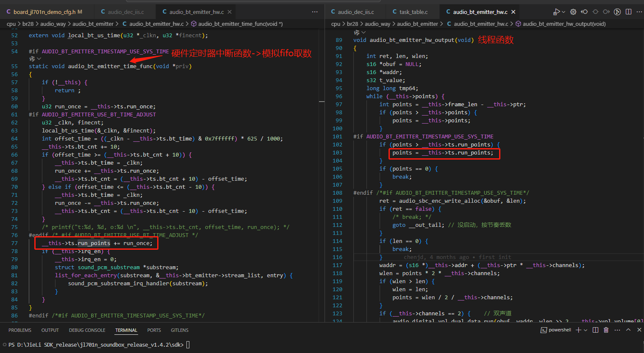The height and width of the screenshot is (353, 644).
Task: Kill terminal with trash icon
Action: coord(606,330)
